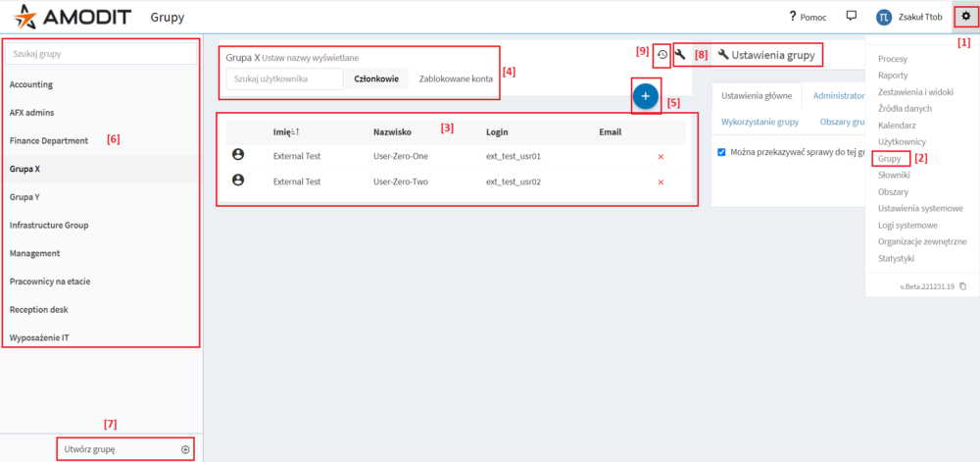Click the avatar icon of User-Zero-One

[237, 155]
